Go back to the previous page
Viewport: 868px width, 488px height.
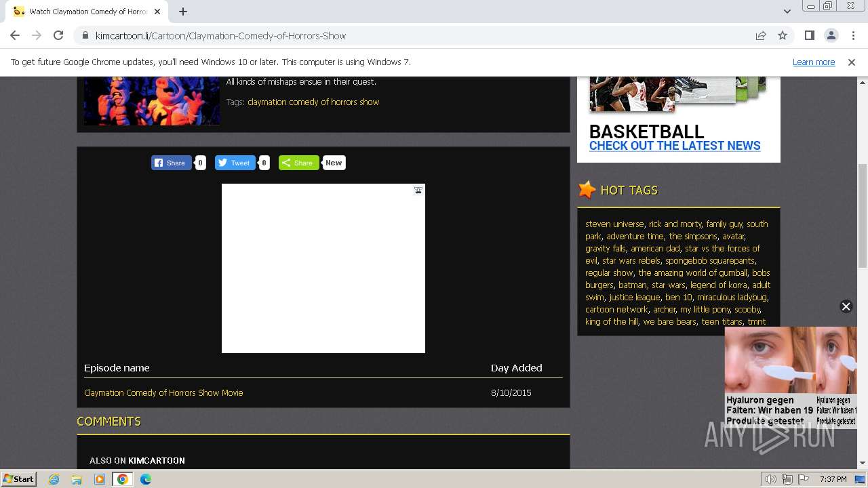click(x=15, y=36)
